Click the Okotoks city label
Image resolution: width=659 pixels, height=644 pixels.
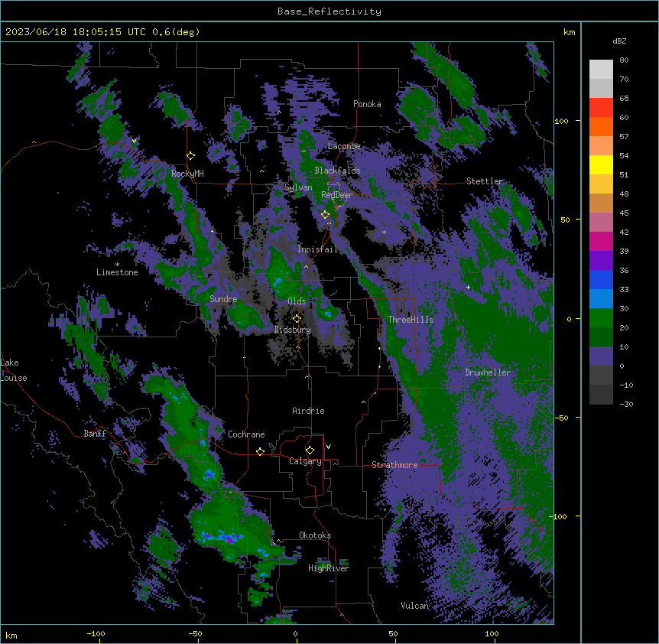315,535
